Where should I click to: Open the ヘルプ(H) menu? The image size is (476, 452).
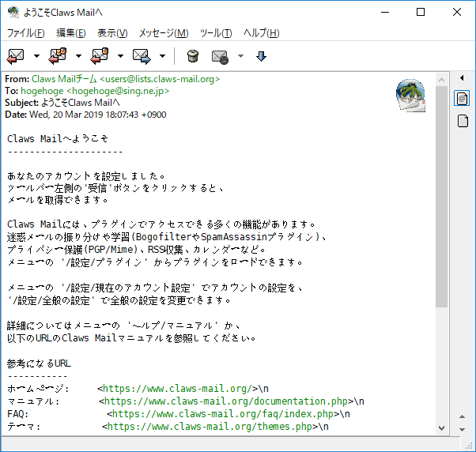tap(262, 32)
